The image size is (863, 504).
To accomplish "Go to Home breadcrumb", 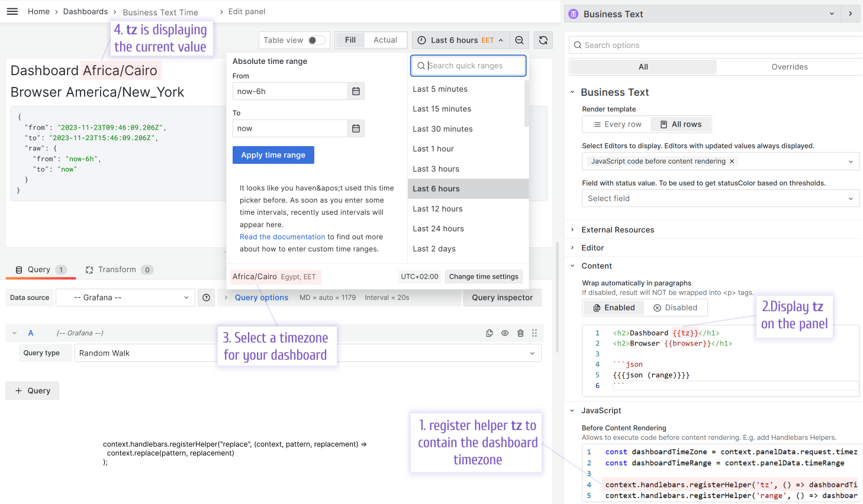I will coord(38,11).
